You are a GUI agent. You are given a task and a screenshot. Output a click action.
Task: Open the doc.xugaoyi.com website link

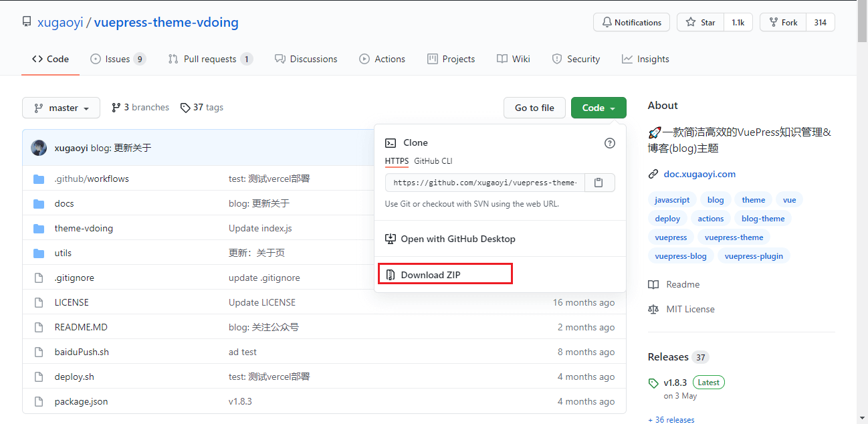(699, 174)
